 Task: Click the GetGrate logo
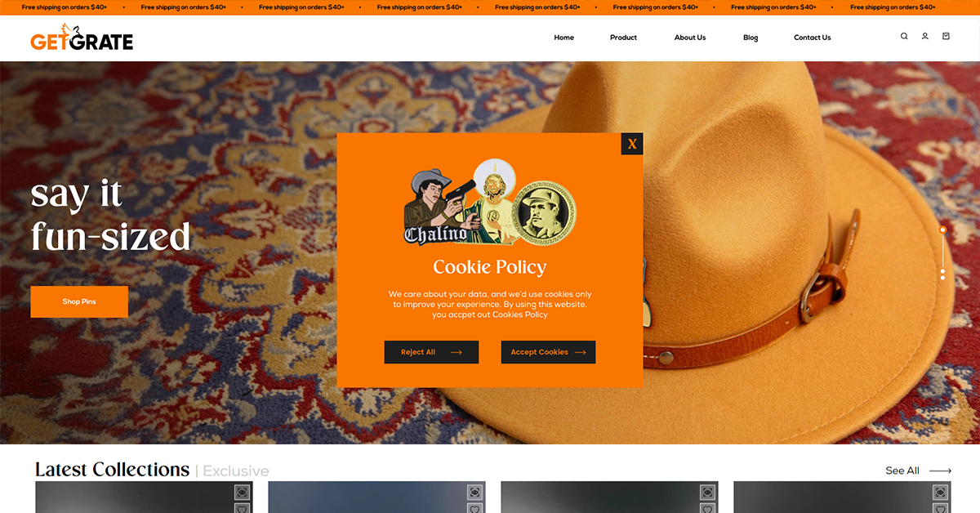82,38
